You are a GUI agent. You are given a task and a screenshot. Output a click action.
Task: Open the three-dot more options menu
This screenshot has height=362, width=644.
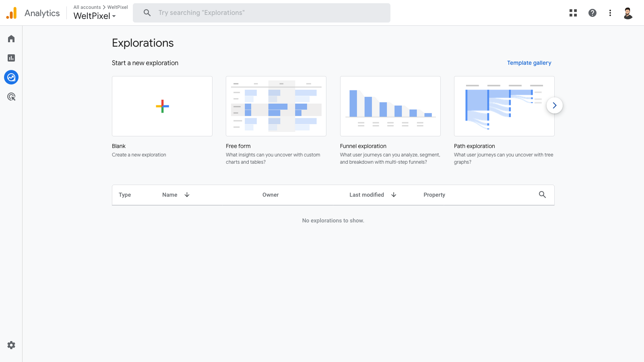pos(610,13)
